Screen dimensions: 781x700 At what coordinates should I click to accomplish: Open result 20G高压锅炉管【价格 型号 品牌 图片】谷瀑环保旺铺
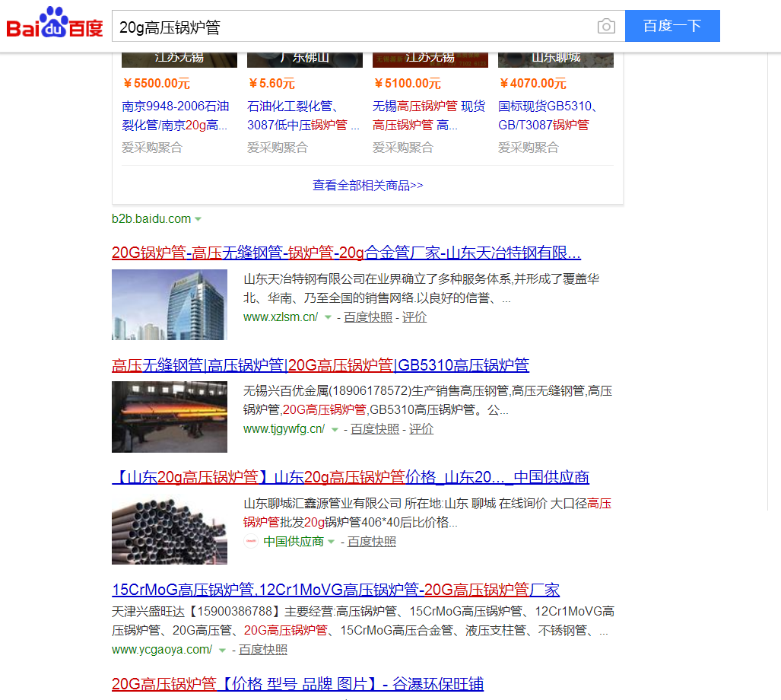[x=298, y=684]
